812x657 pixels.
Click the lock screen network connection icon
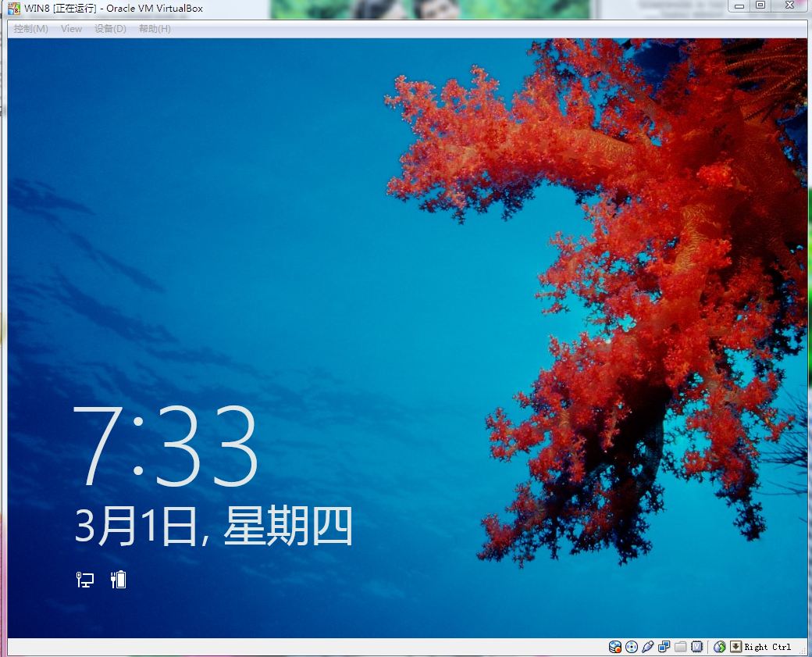coord(84,580)
